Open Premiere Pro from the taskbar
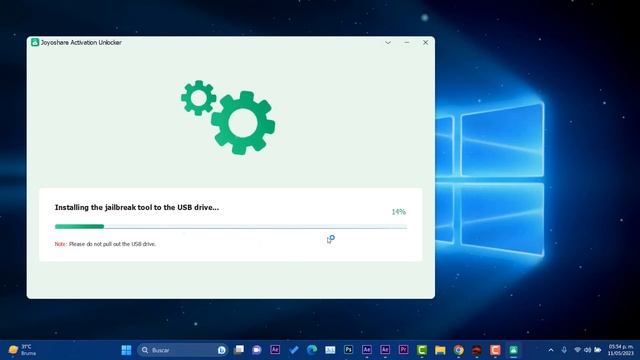This screenshot has height=360, width=640. 403,350
